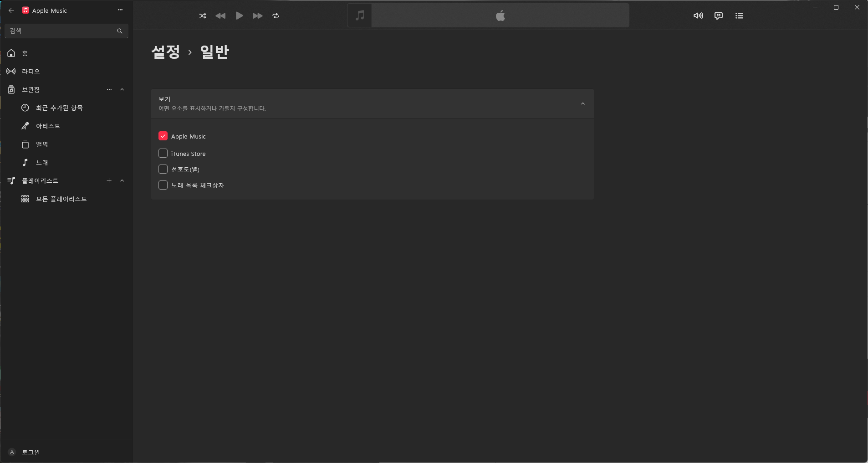The width and height of the screenshot is (868, 463).
Task: Open the volume control icon
Action: 698,16
